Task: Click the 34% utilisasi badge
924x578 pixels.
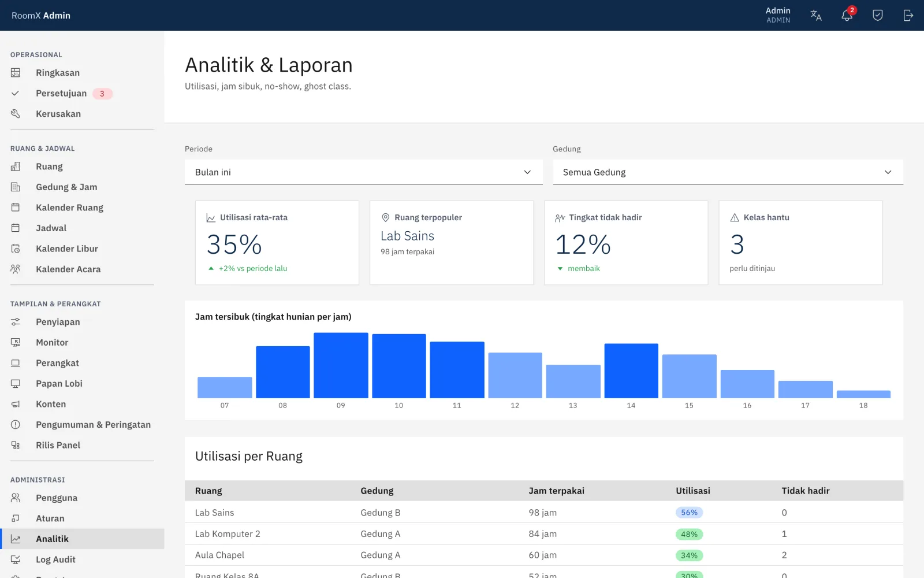Action: coord(690,555)
